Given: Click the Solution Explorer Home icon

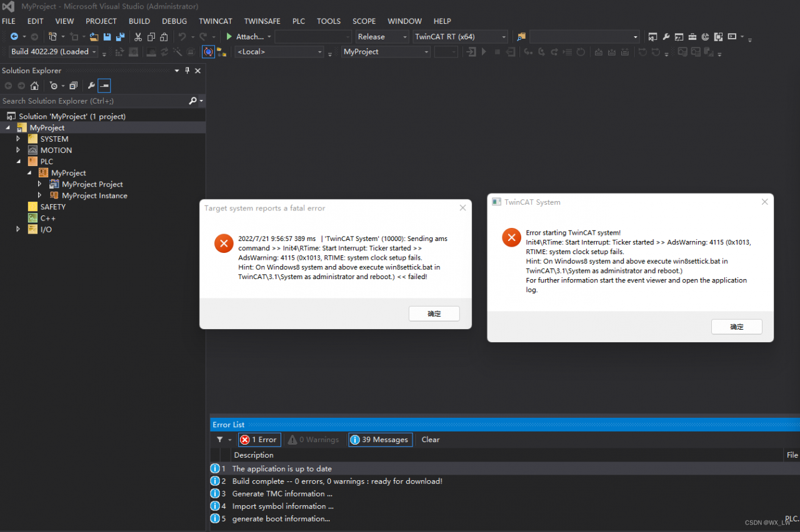Looking at the screenshot, I should click(x=34, y=86).
